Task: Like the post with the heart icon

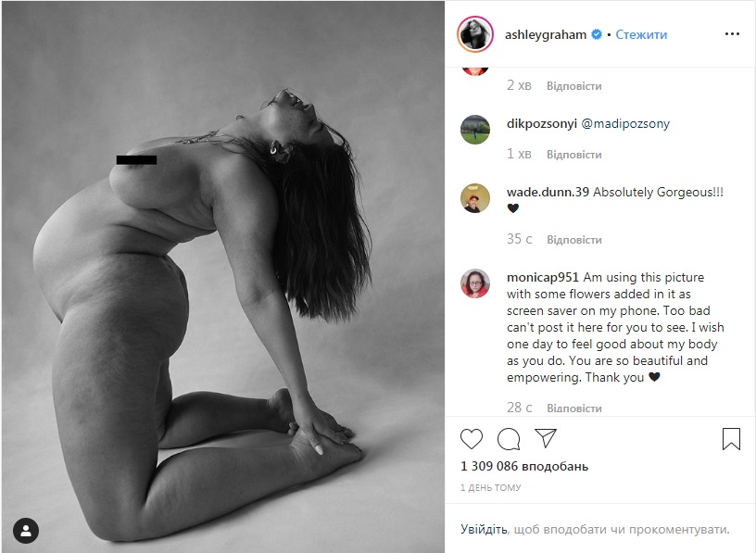Action: click(472, 438)
